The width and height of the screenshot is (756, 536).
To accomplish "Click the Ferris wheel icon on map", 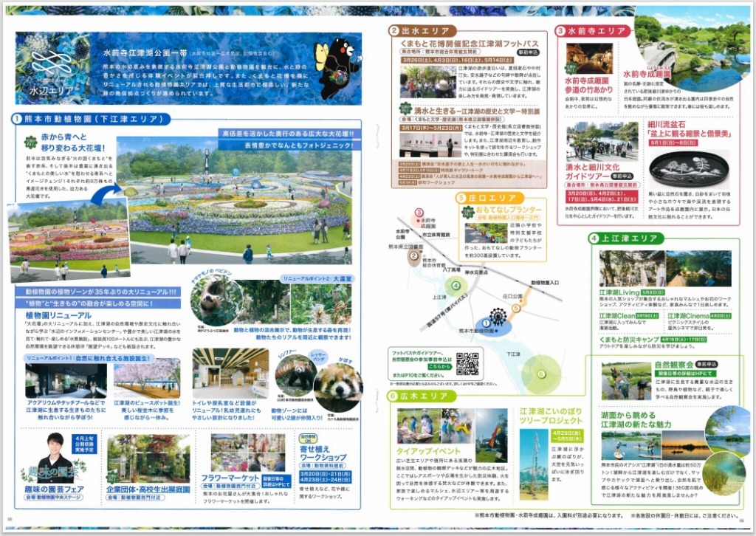I will pyautogui.click(x=497, y=317).
